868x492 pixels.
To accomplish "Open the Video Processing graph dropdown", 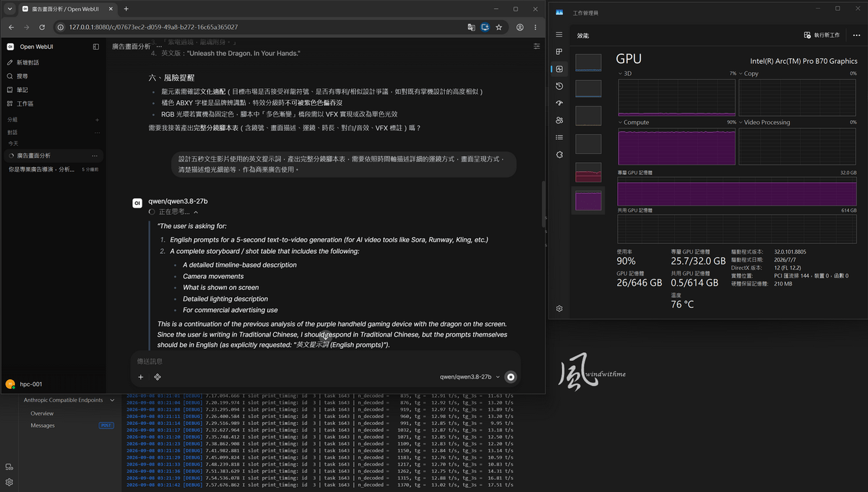I will [741, 122].
